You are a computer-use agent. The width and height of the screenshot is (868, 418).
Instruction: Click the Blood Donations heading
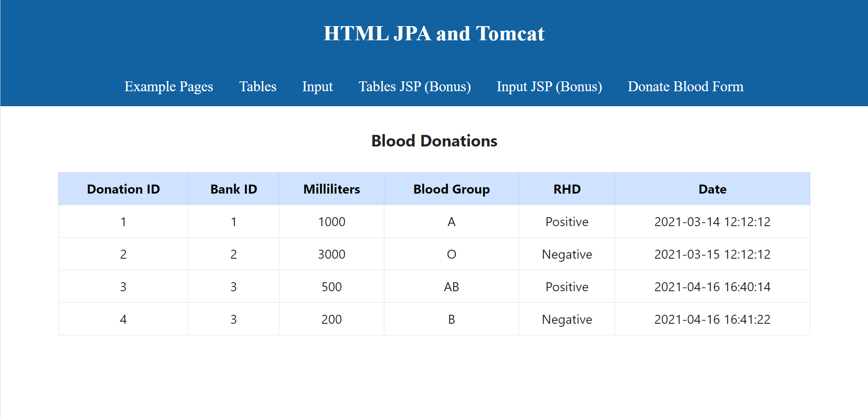click(x=434, y=141)
